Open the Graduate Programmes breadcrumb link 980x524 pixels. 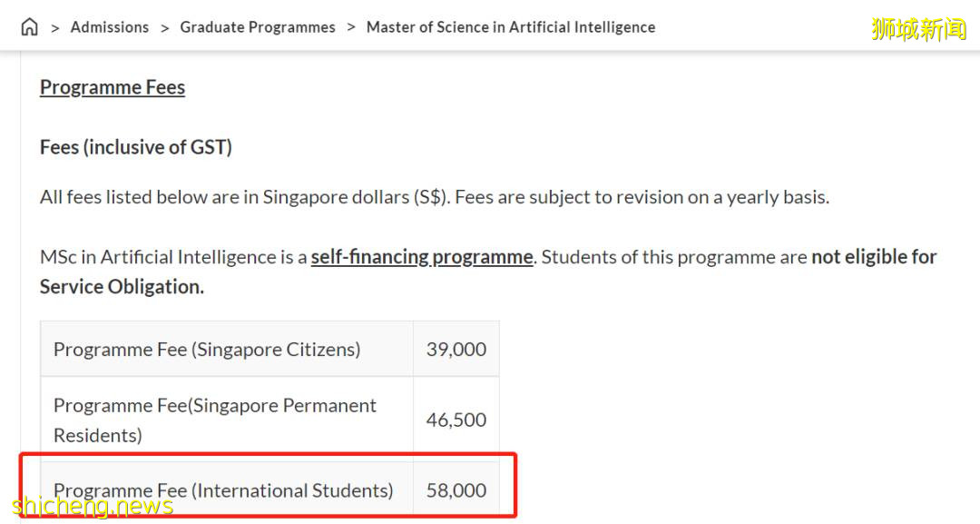point(258,27)
